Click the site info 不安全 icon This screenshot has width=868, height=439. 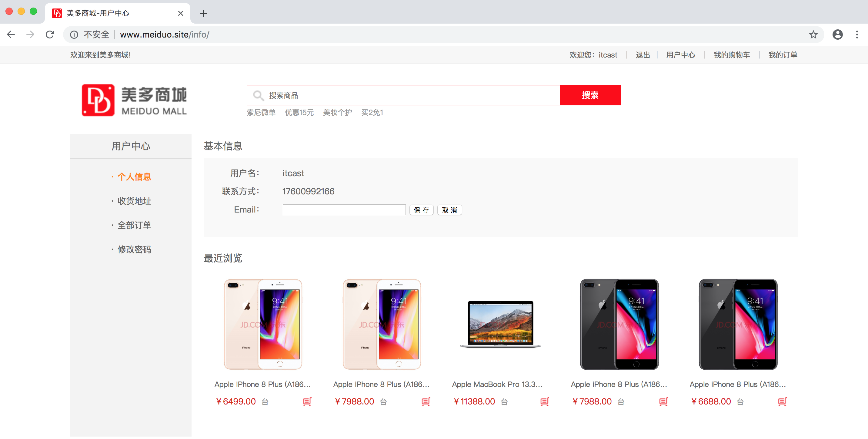pos(74,35)
